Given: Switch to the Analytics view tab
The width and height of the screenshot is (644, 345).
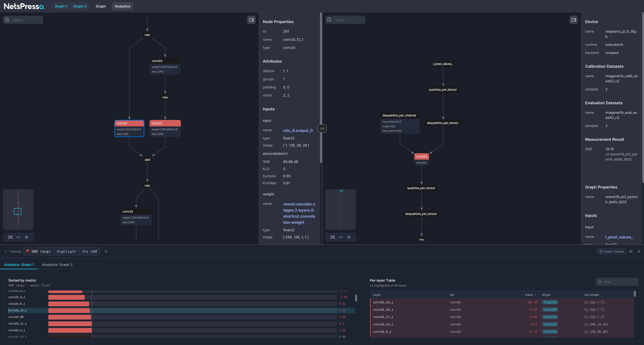Looking at the screenshot, I should [122, 6].
